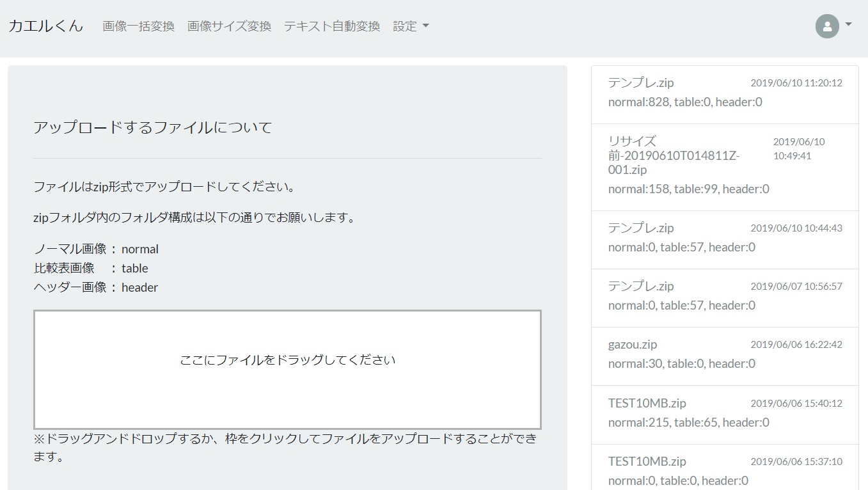Click the アップロードするファイルについて heading
Viewport: 868px width, 490px height.
point(153,127)
